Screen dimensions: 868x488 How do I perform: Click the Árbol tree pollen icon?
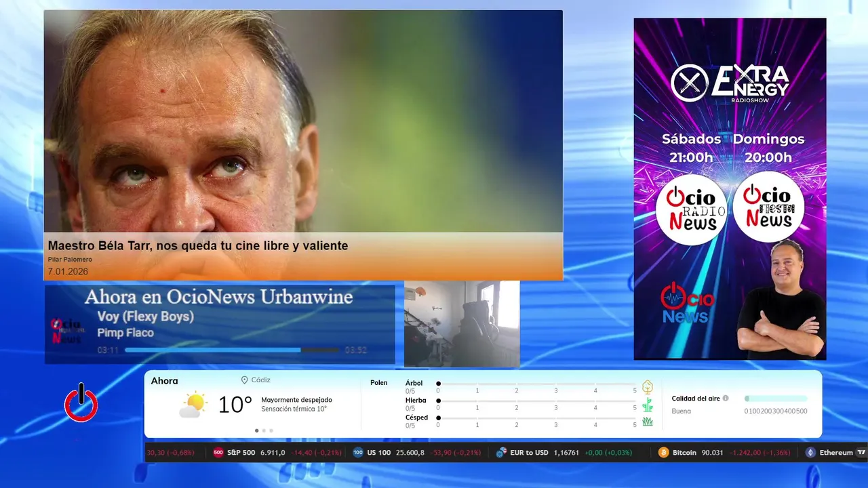[648, 387]
